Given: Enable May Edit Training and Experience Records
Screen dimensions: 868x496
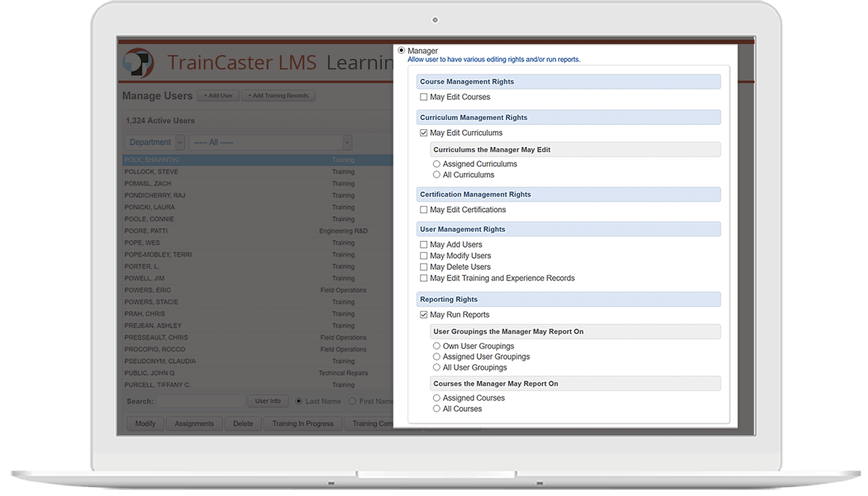Looking at the screenshot, I should pyautogui.click(x=423, y=278).
